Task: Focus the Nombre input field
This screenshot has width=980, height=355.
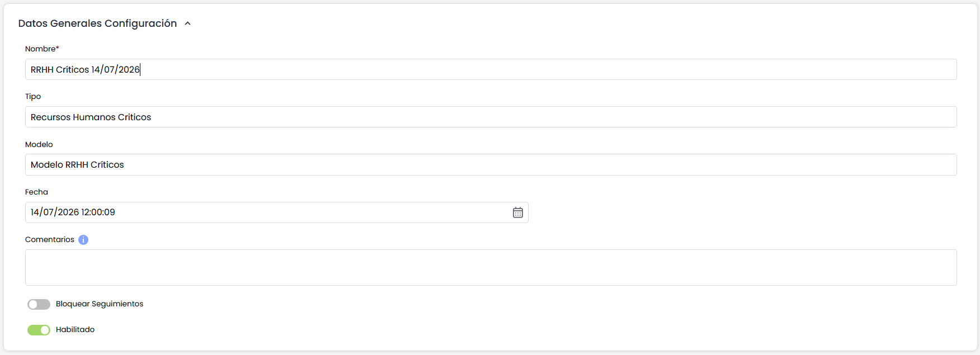Action: [x=491, y=69]
